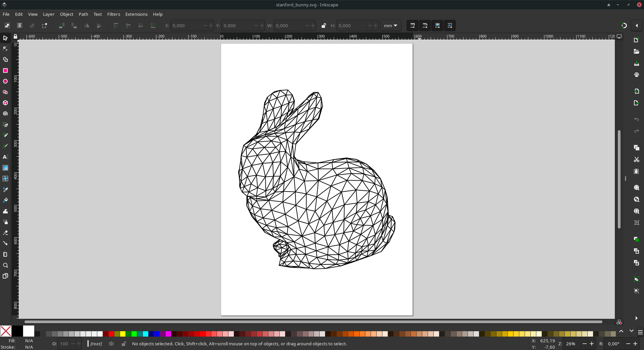Click the Cut scissors icon
Viewport: 644px width, 350px height.
pos(636,159)
